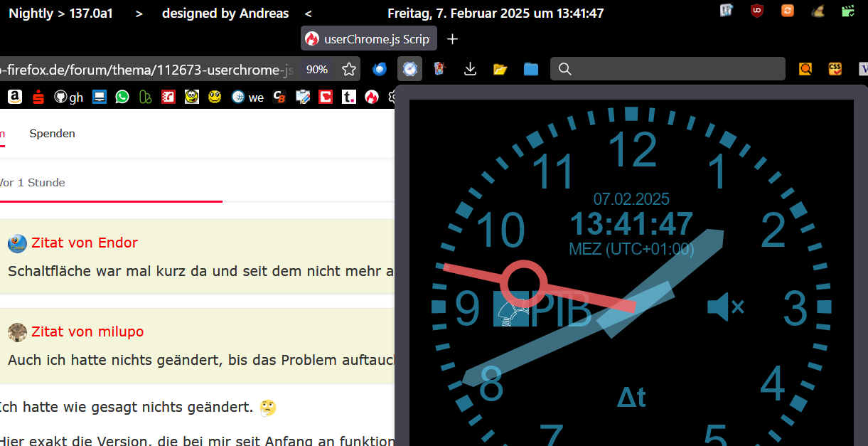Open the Amazon bookmark

[15, 97]
